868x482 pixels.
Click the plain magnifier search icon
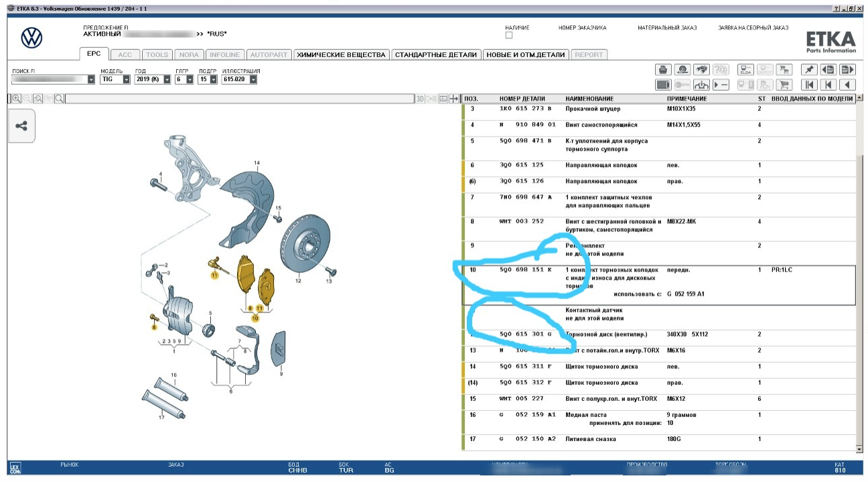tap(60, 99)
